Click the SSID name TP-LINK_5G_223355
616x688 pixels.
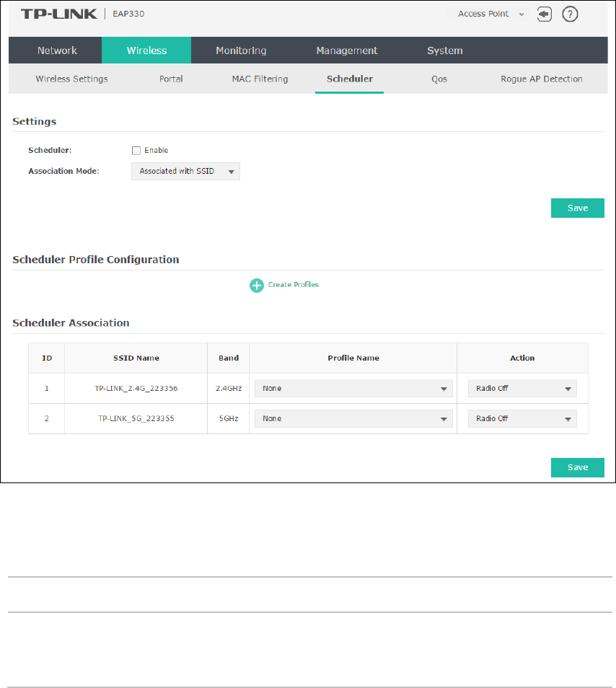(136, 418)
